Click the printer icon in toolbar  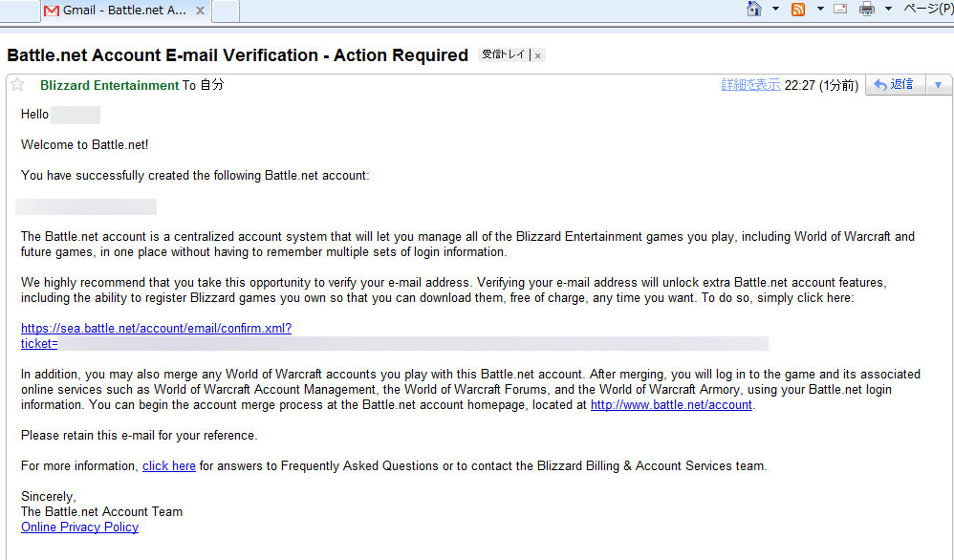click(x=867, y=10)
